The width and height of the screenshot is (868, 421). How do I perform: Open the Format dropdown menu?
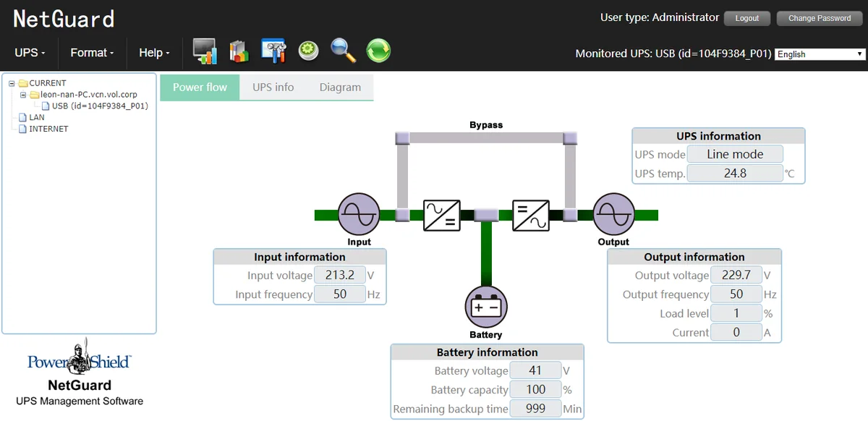click(x=91, y=53)
